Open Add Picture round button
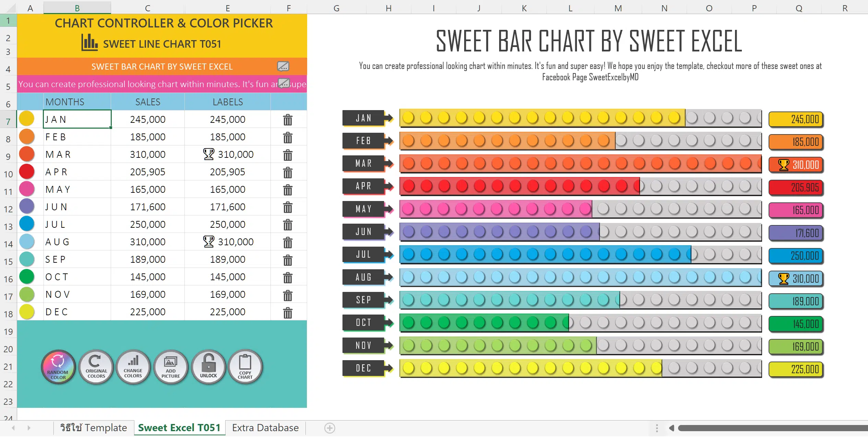The image size is (868, 437). 171,367
